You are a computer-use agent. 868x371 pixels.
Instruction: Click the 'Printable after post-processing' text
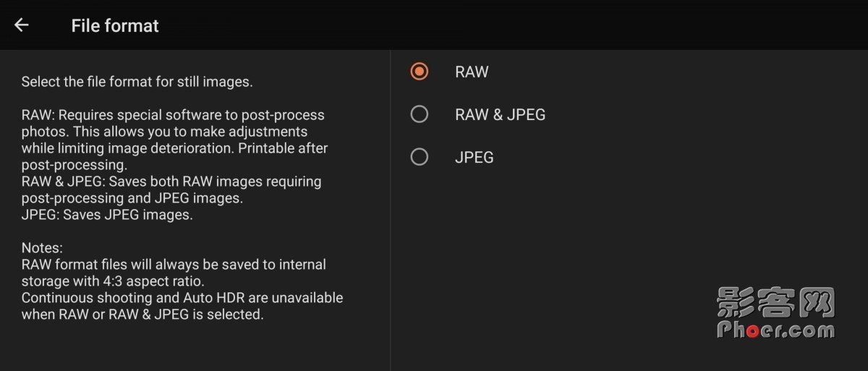[x=174, y=156]
